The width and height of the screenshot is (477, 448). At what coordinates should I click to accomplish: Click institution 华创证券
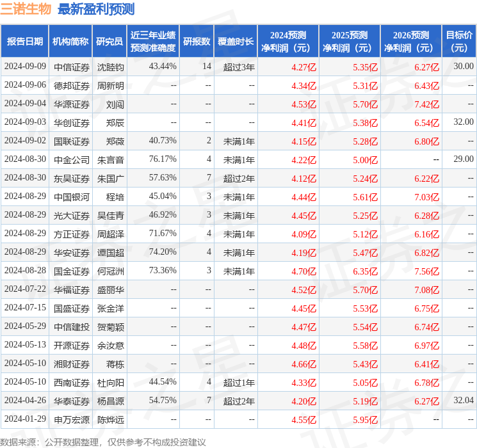point(72,123)
